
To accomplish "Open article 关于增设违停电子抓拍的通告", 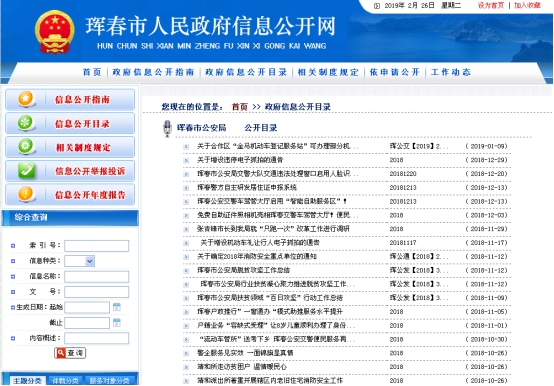I will click(x=240, y=160).
